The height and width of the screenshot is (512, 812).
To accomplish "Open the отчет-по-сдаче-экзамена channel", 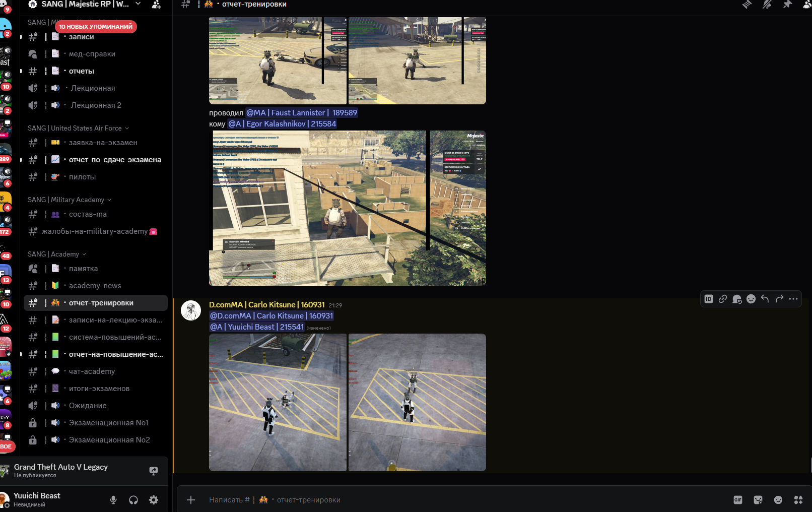I will click(96, 160).
